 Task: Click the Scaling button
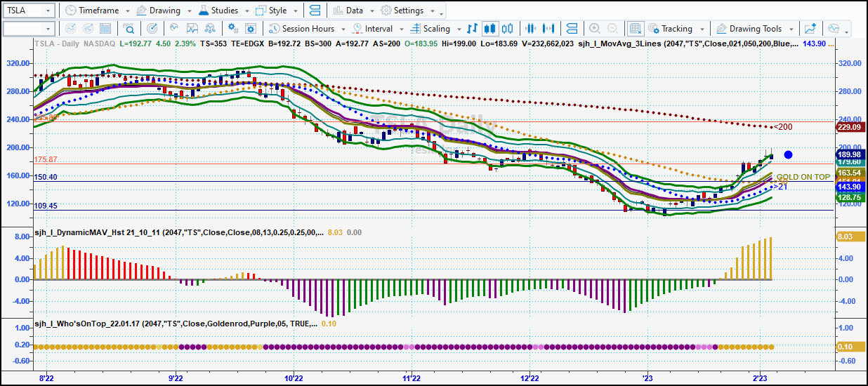click(430, 29)
